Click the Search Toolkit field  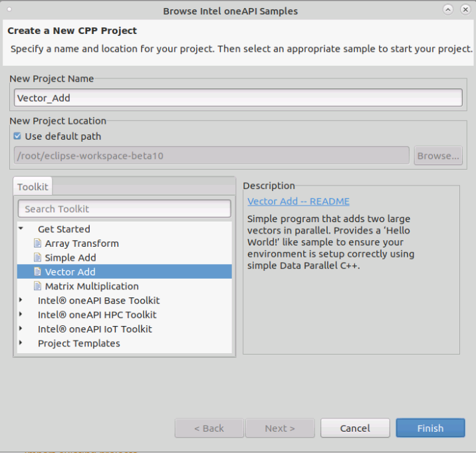(124, 209)
